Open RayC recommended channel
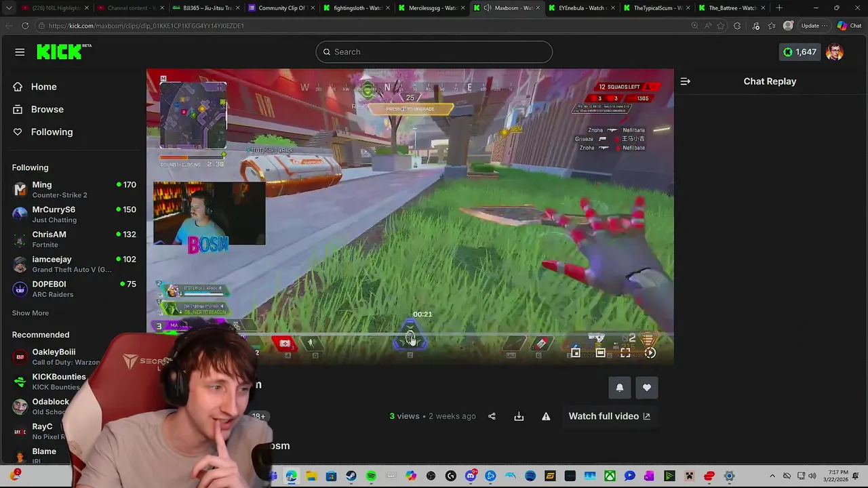This screenshot has height=488, width=868. pyautogui.click(x=41, y=431)
